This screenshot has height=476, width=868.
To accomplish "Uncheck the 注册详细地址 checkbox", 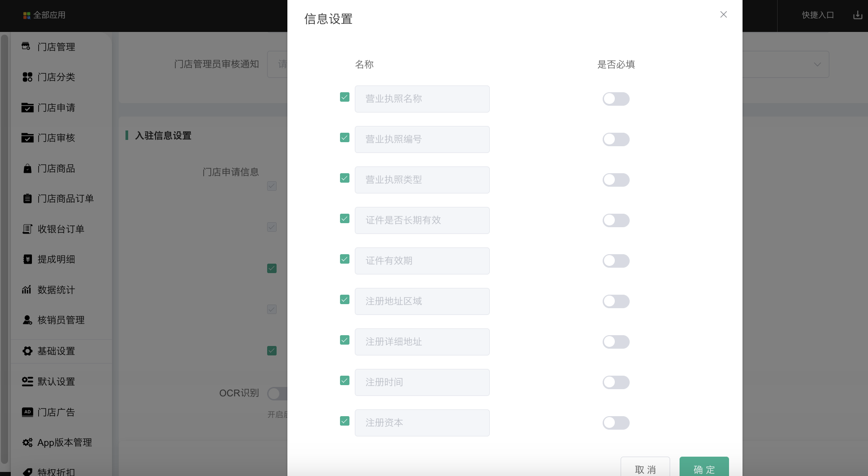I will (x=345, y=340).
